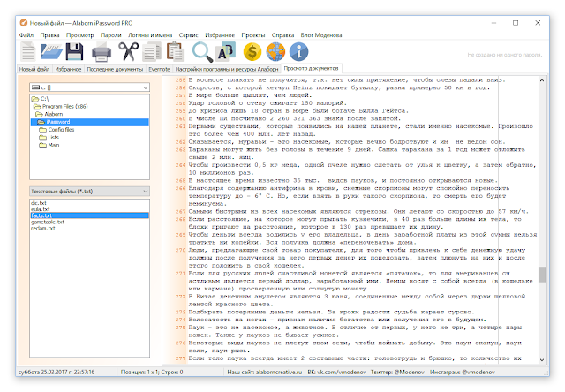Click the Print toolbar icon

tap(102, 51)
